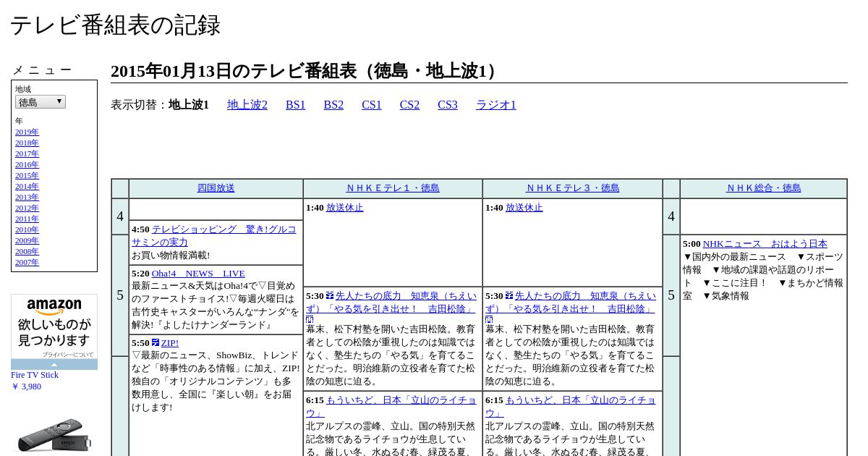Viewport: 868px width, 456px height.
Task: Select year 2015年 in menu
Action: (27, 175)
